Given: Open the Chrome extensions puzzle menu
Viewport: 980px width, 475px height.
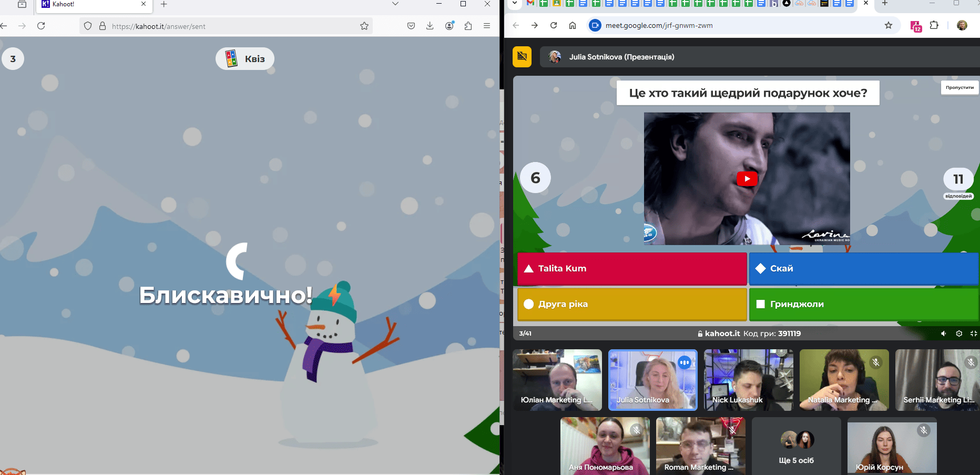Looking at the screenshot, I should pyautogui.click(x=935, y=25).
